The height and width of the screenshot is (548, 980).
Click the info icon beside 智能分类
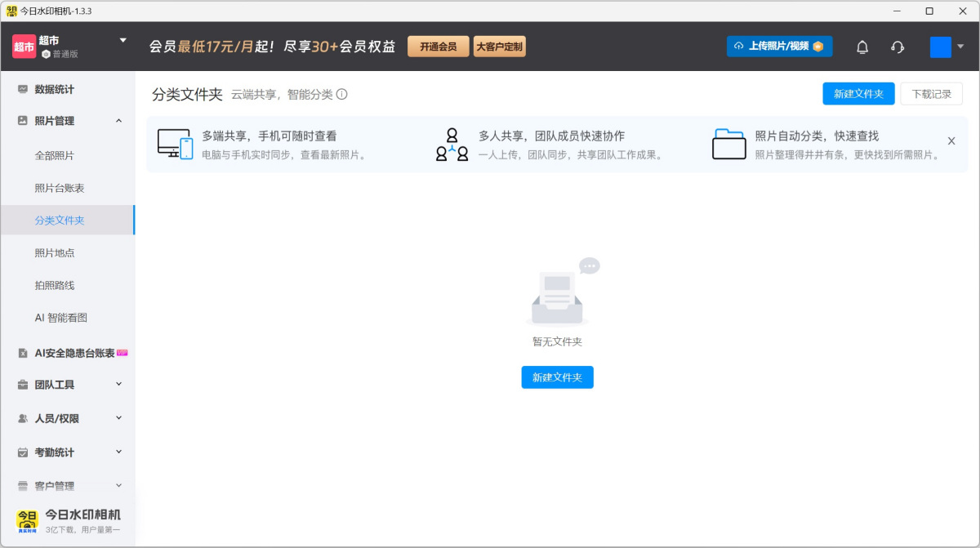click(x=342, y=95)
